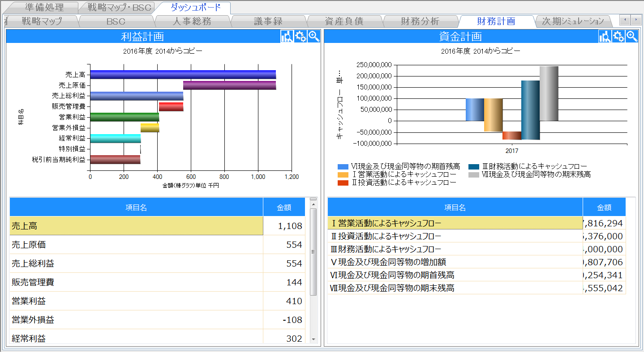
Task: Open gear settings icon in 資金計画 header
Action: [x=618, y=37]
